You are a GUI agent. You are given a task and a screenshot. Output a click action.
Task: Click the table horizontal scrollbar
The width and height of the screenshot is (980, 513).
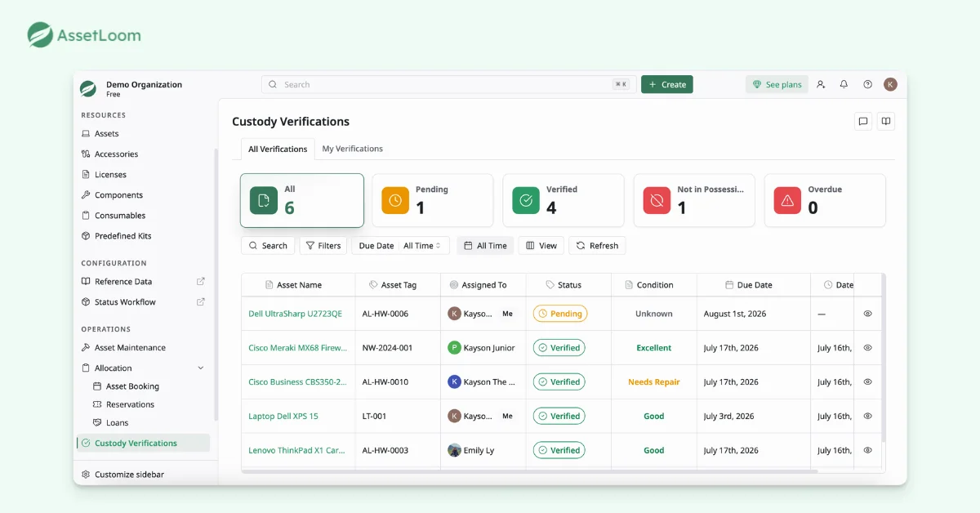coord(529,471)
